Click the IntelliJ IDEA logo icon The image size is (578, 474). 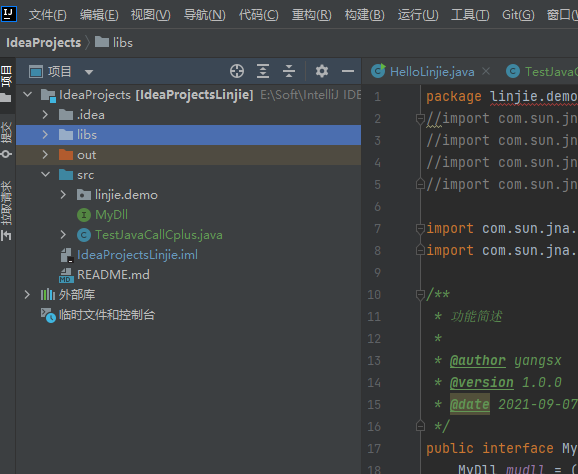pos(8,14)
